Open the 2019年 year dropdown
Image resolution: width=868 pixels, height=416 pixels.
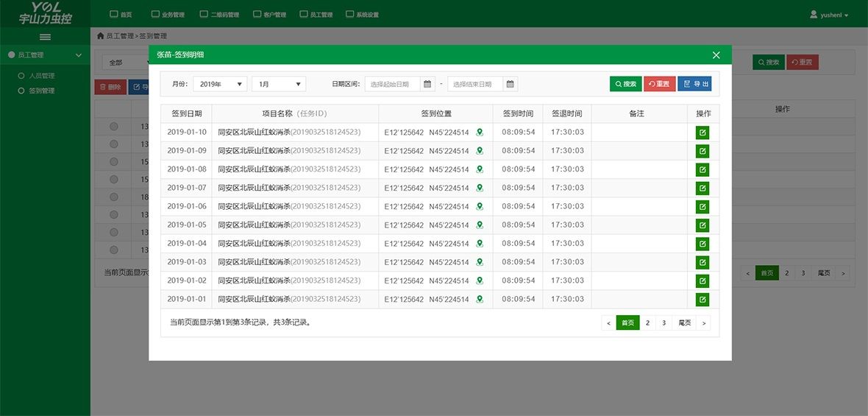(x=220, y=84)
